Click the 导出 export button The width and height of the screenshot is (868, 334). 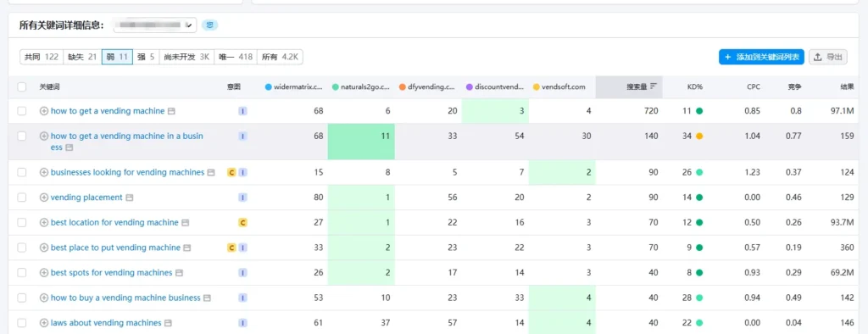(828, 57)
